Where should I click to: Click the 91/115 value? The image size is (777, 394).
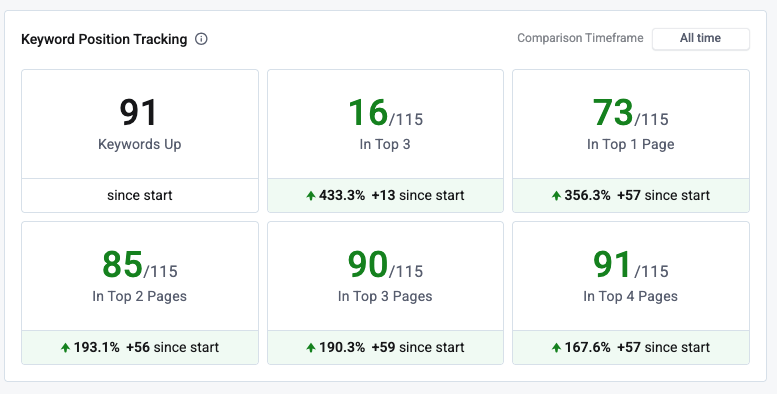(630, 265)
